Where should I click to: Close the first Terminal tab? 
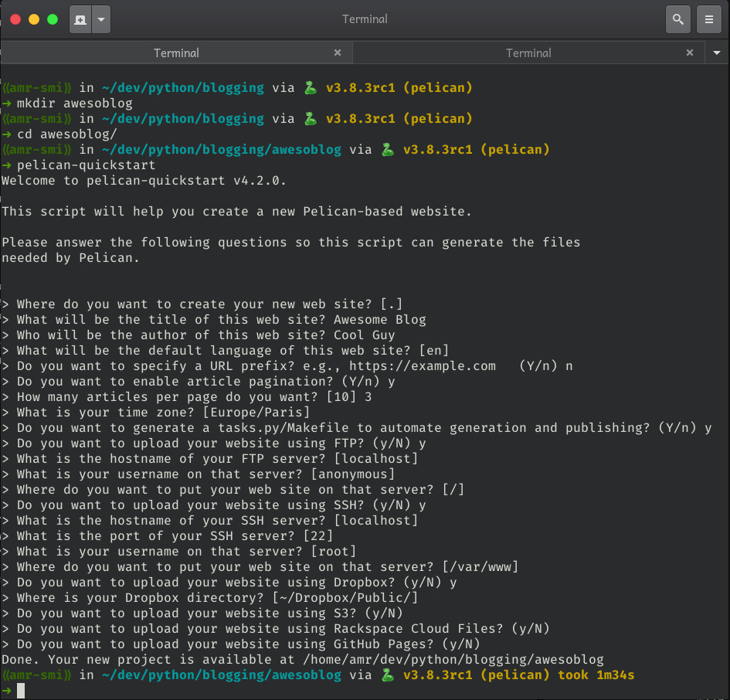338,53
